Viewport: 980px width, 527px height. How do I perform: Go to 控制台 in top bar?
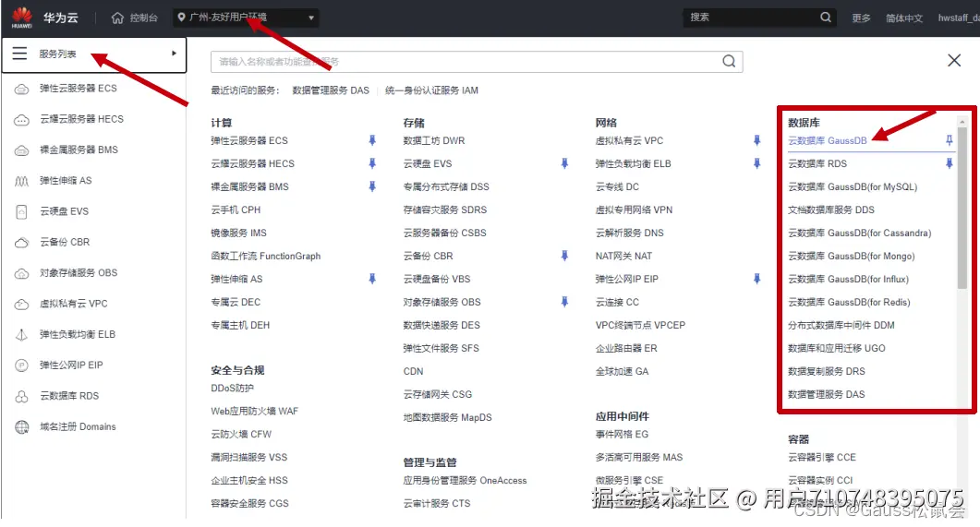pos(144,18)
